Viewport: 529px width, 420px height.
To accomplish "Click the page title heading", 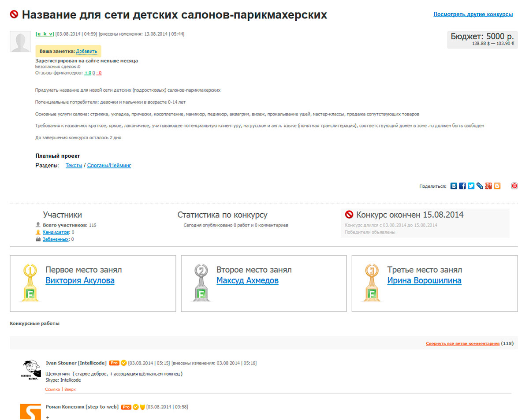I will pos(175,15).
